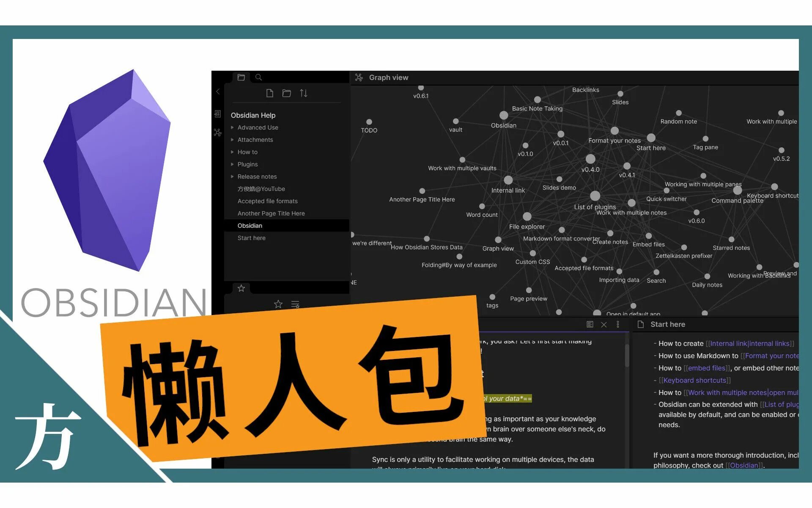Star the current file
The height and width of the screenshot is (508, 812).
coord(278,304)
